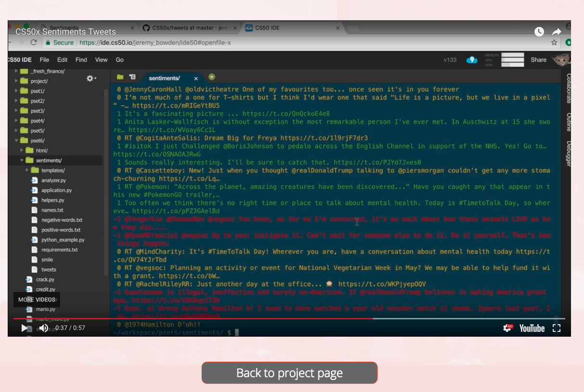
Task: Click the file icon beside application.py
Action: (34, 190)
